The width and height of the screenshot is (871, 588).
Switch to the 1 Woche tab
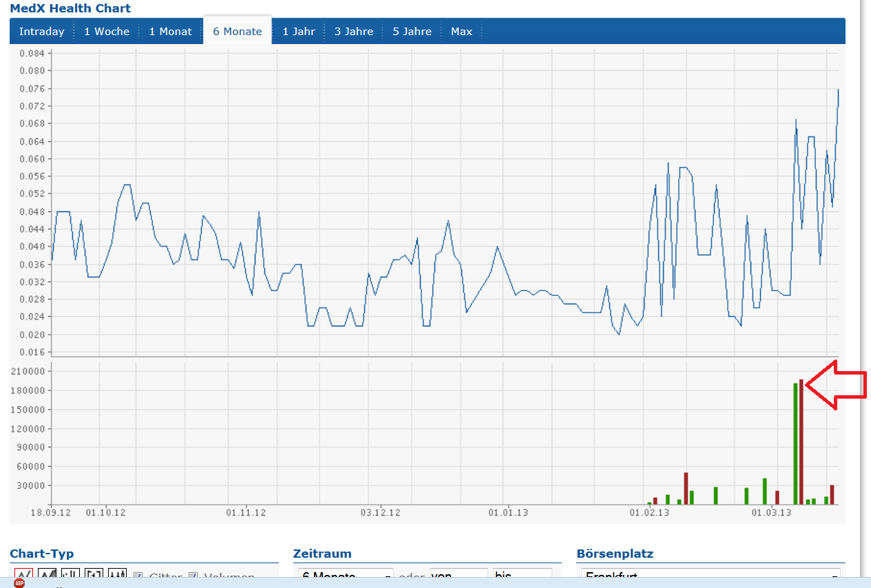click(x=106, y=31)
